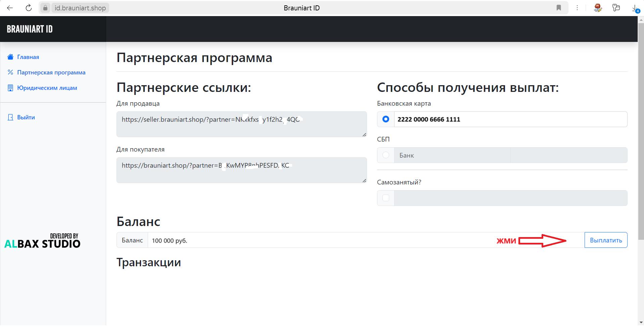The image size is (644, 332).
Task: Open the profile avatar icon in toolbar
Action: click(598, 8)
